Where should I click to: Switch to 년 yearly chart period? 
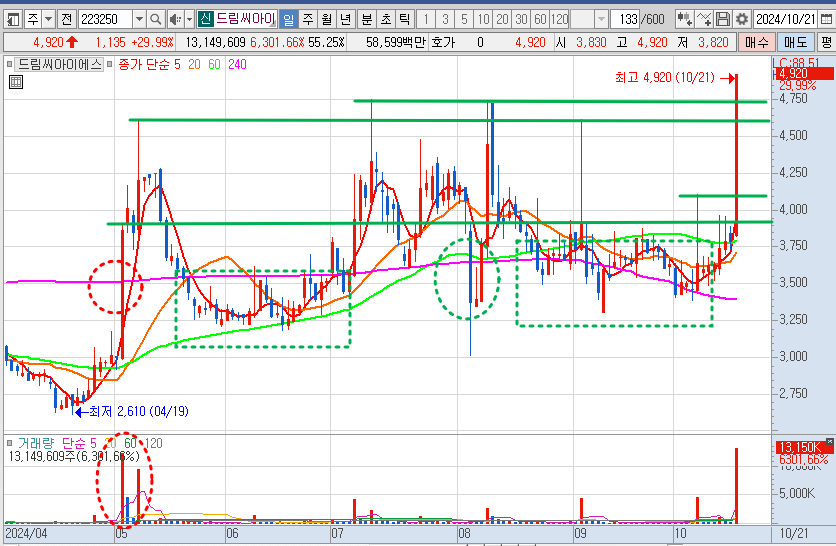[x=345, y=20]
